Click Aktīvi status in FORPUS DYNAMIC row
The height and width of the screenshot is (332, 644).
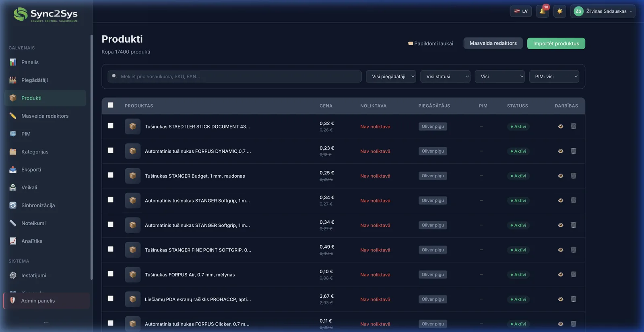coord(518,151)
